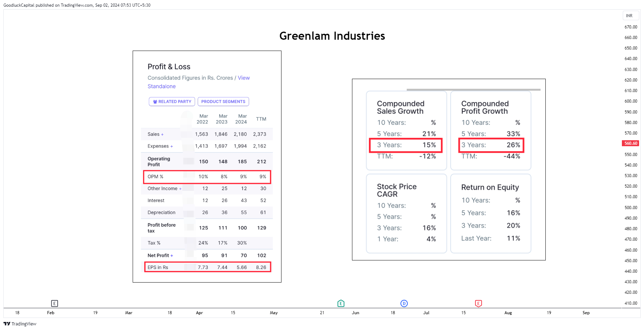Screen dimensions: 644x330
Task: Click the red 560.60 price label
Action: pos(631,143)
